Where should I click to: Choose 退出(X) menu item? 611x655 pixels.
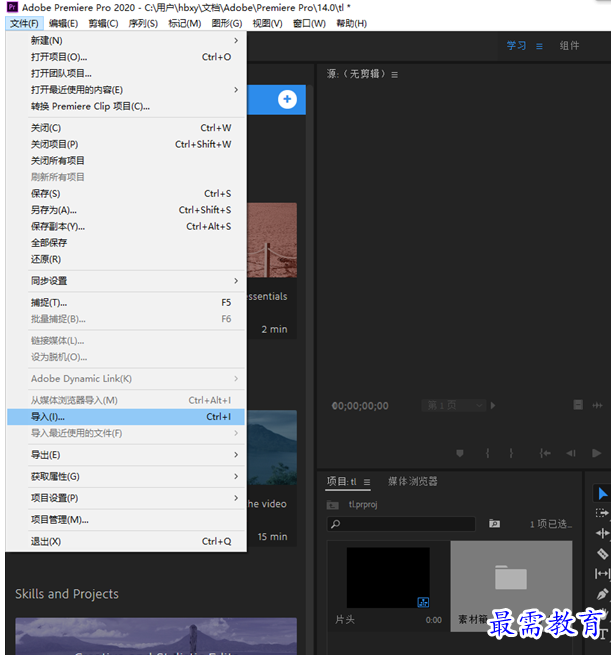(126, 541)
